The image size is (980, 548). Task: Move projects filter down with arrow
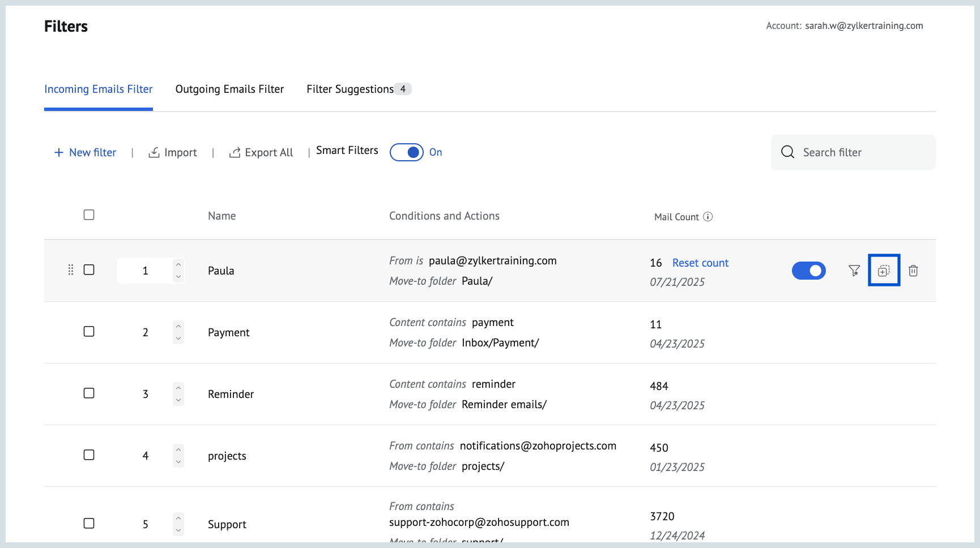click(x=178, y=462)
